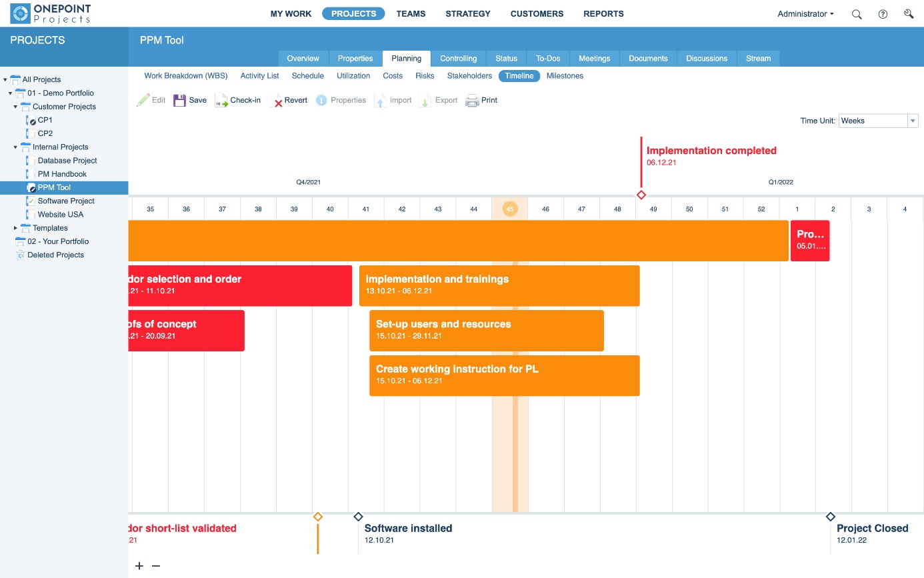Click the Revert toolbar icon

[275, 101]
